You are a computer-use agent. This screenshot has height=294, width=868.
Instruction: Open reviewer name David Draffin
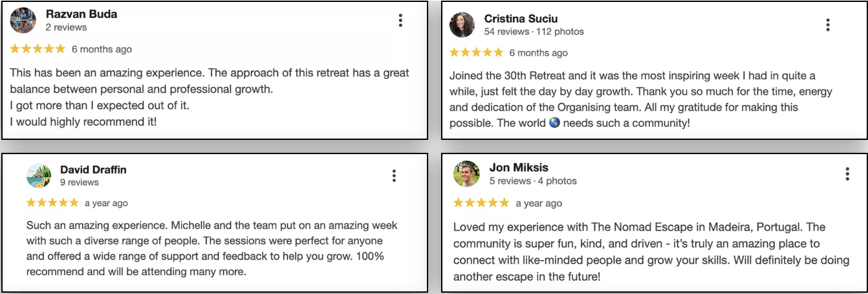93,170
